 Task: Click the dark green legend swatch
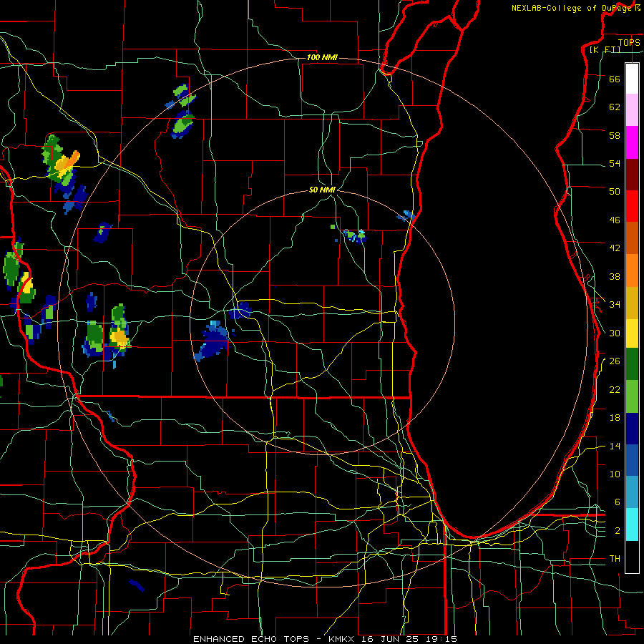[632, 364]
